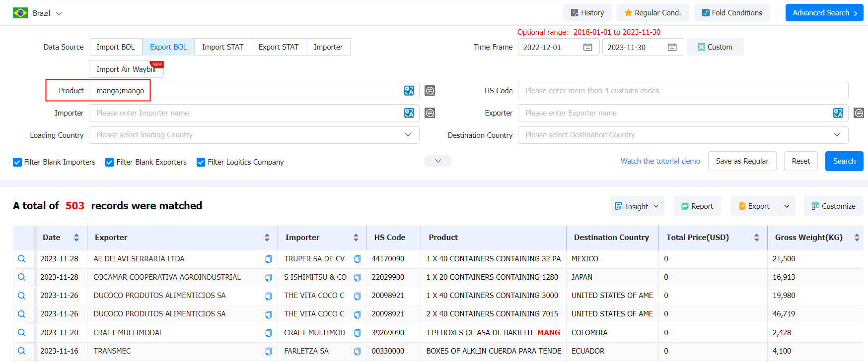This screenshot has height=362, width=868.
Task: Click magnifier icon for AE DELAVI SERRARIA row
Action: (x=21, y=259)
